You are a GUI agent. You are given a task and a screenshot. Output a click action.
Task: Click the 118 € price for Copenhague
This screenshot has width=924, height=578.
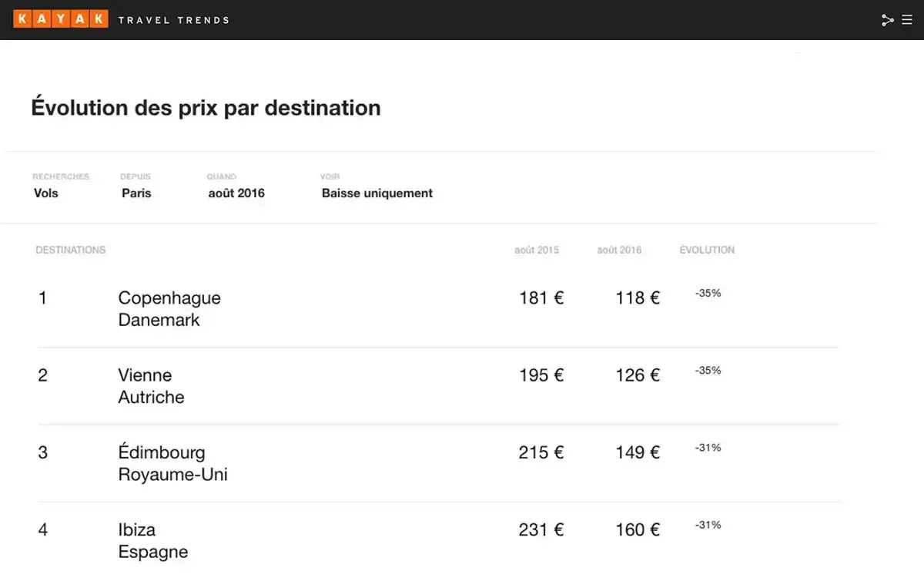click(638, 298)
